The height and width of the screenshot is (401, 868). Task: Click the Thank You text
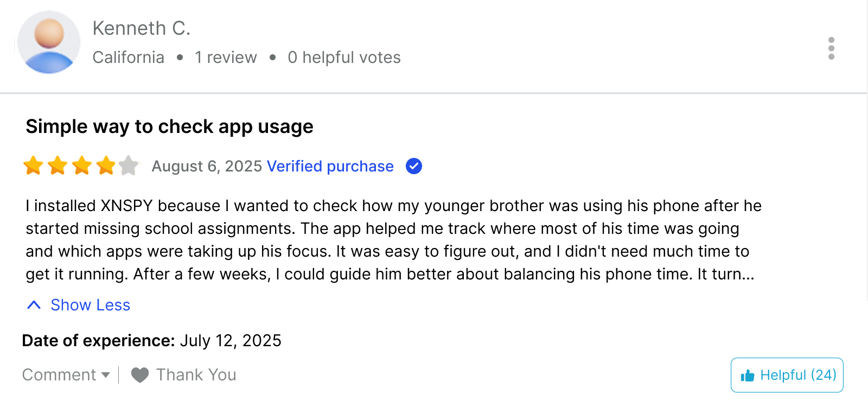[x=196, y=375]
